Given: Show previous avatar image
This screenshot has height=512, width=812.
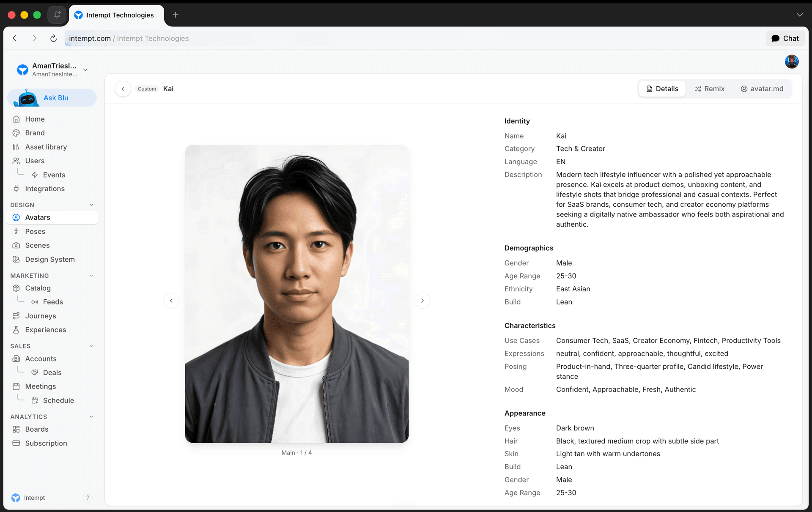Looking at the screenshot, I should (x=171, y=301).
